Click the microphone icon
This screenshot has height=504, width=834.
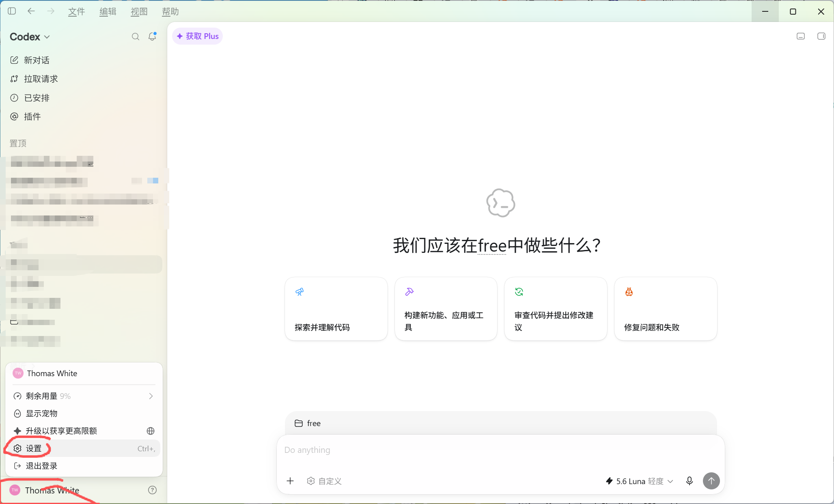coord(690,481)
